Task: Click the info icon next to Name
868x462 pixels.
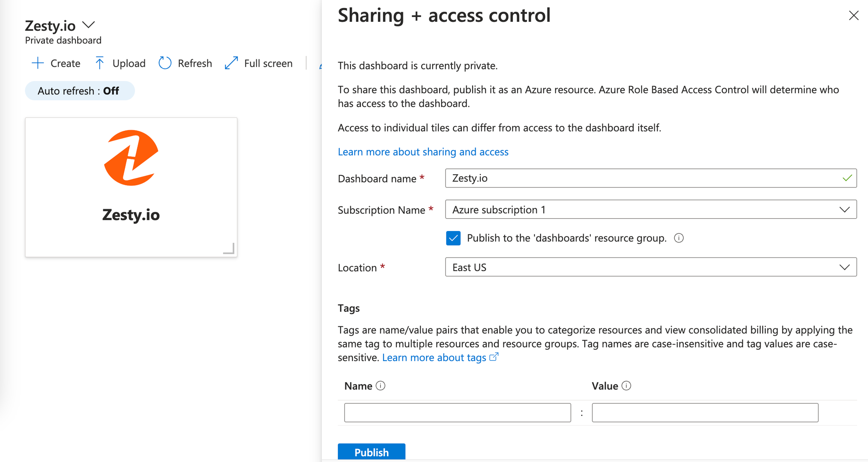Action: (381, 386)
